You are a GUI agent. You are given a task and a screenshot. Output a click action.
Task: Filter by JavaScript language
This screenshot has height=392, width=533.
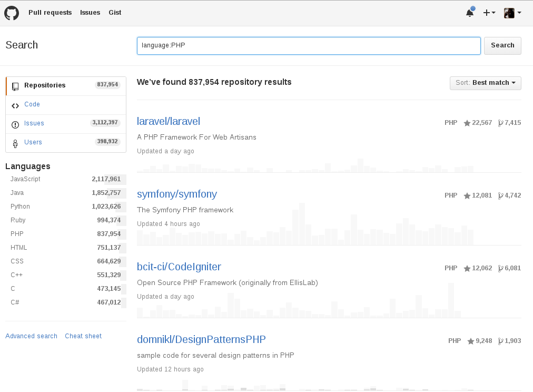tap(66, 179)
